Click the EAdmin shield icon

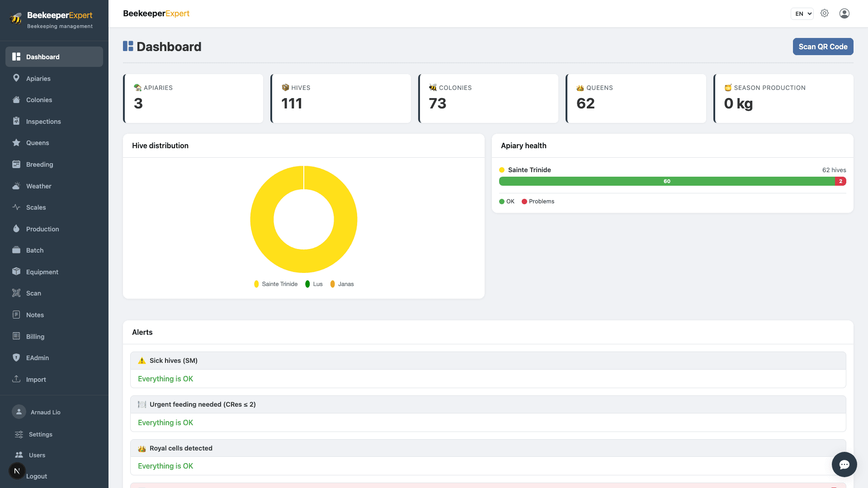click(x=16, y=358)
